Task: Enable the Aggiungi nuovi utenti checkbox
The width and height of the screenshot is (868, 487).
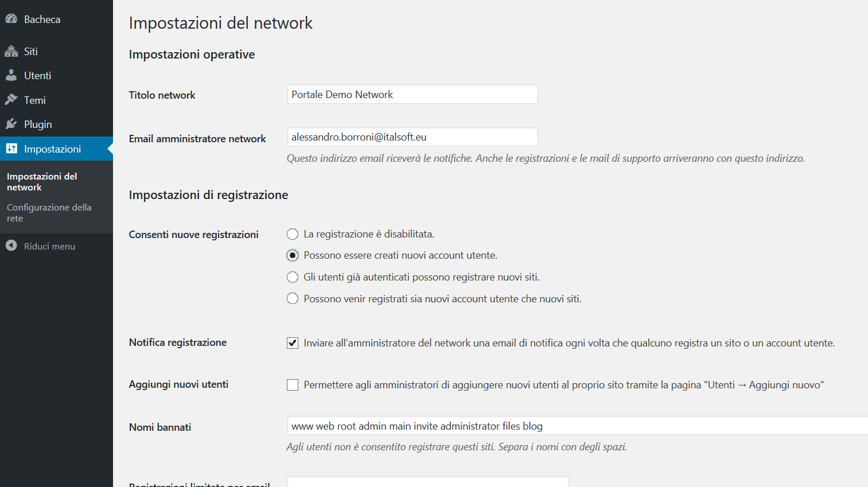Action: (293, 385)
